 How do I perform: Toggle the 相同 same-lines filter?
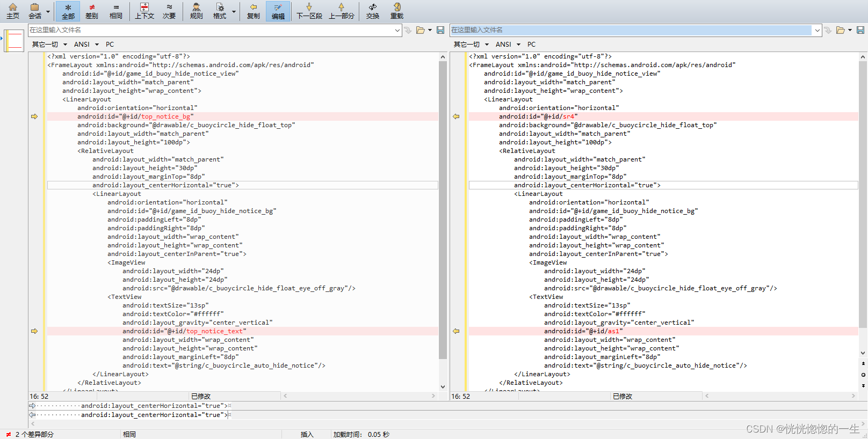116,11
